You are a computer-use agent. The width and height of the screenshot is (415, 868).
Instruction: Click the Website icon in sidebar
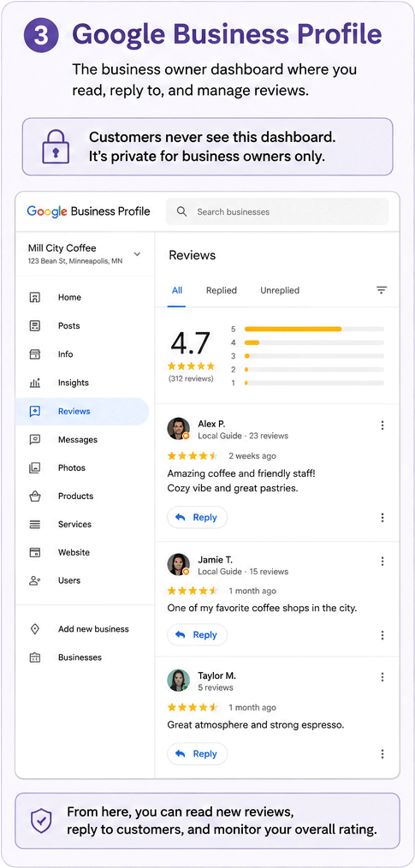tap(34, 552)
